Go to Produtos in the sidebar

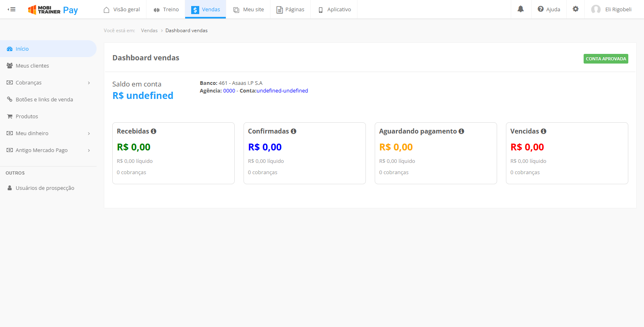48,116
